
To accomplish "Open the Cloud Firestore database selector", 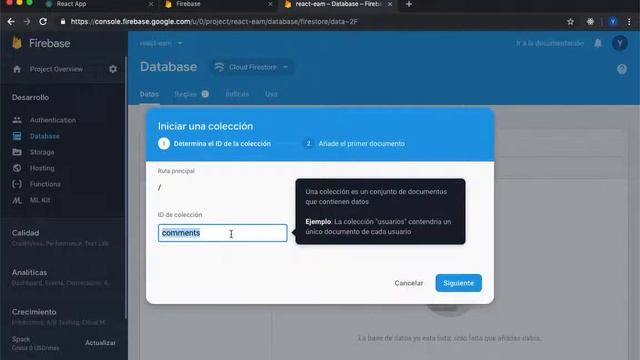I will [252, 67].
